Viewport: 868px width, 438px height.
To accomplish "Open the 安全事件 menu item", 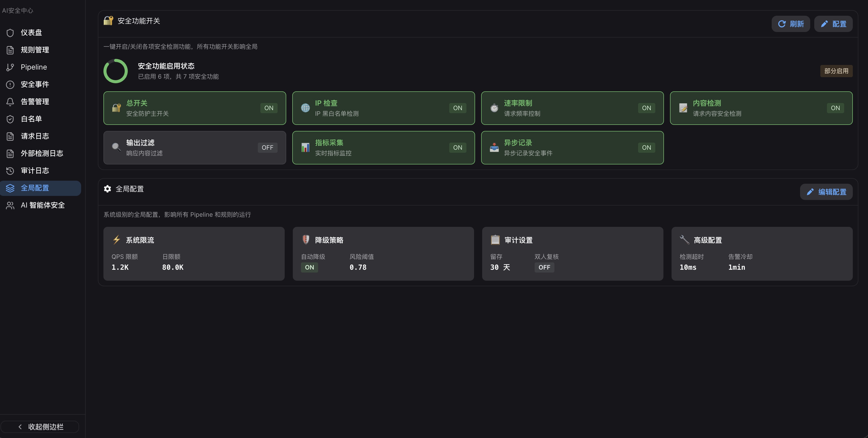I will click(x=35, y=84).
